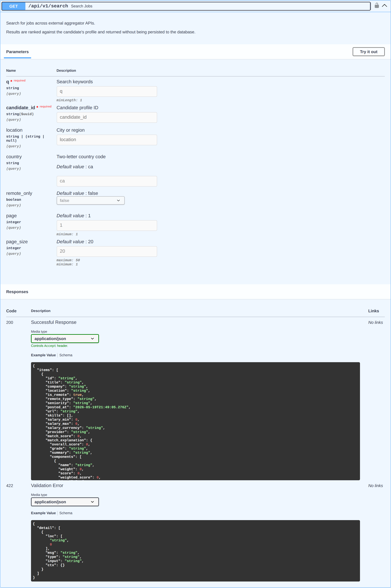The width and height of the screenshot is (391, 588).
Task: Click the GET method badge
Action: click(x=13, y=6)
